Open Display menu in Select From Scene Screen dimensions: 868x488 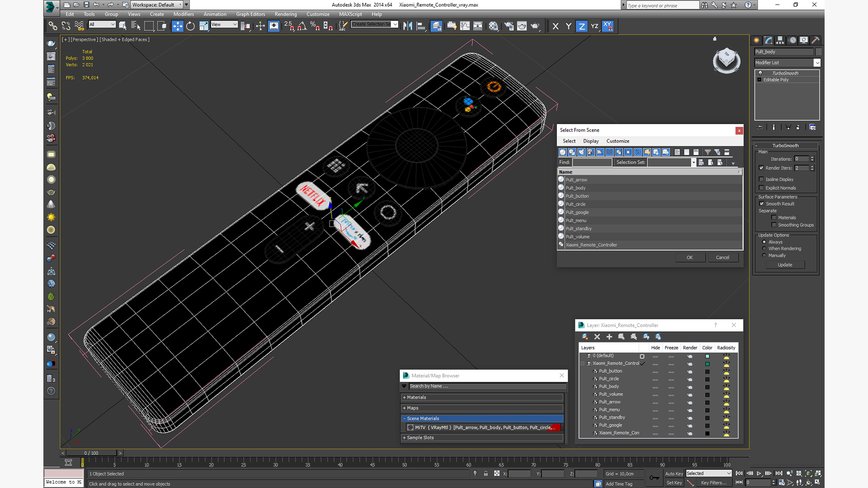coord(591,141)
